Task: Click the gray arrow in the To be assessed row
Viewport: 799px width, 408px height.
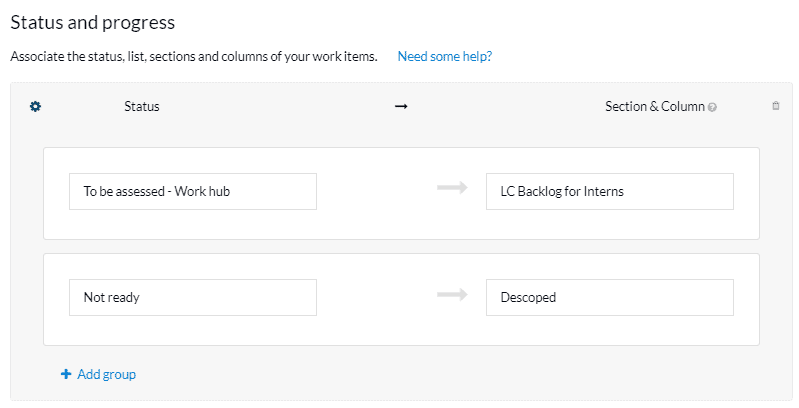Action: 452,187
